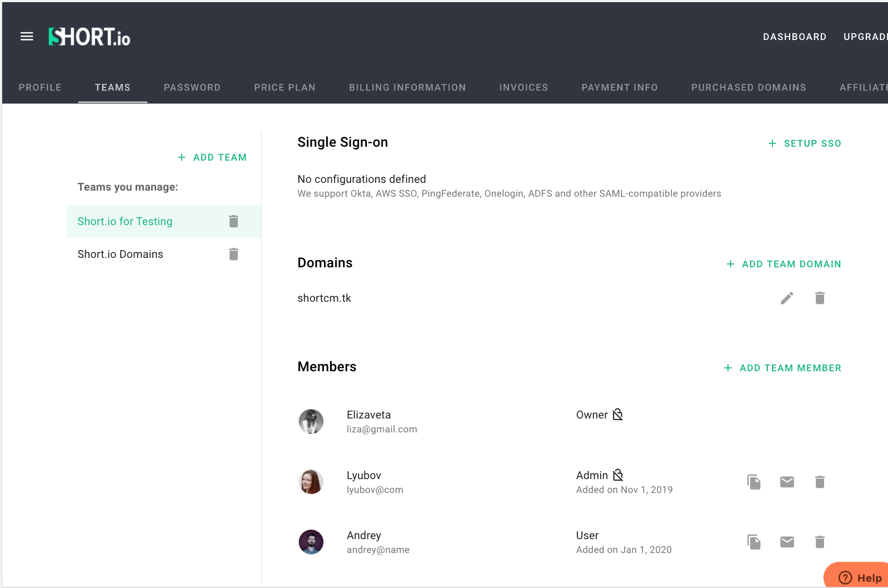Click 'Added on Nov 1, 2019' text

click(x=624, y=490)
